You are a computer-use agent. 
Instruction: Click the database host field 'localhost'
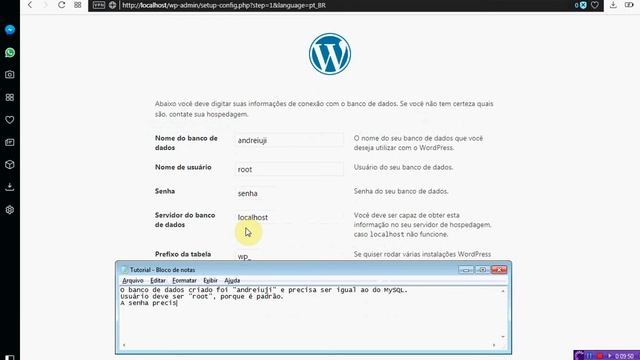(289, 217)
